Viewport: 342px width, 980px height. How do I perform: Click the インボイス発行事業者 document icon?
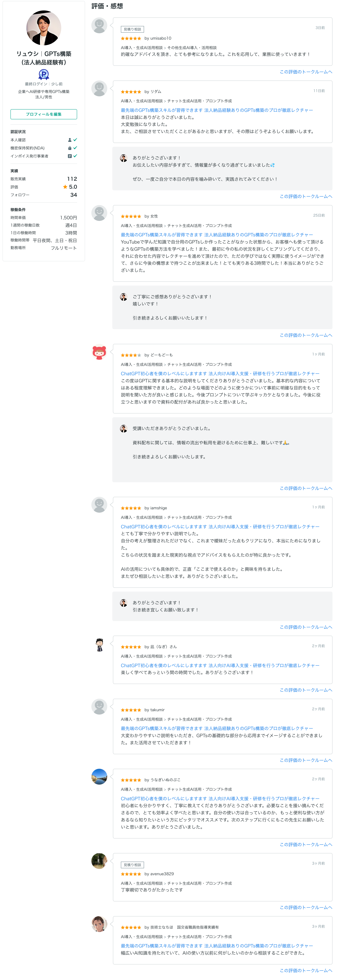[x=70, y=156]
